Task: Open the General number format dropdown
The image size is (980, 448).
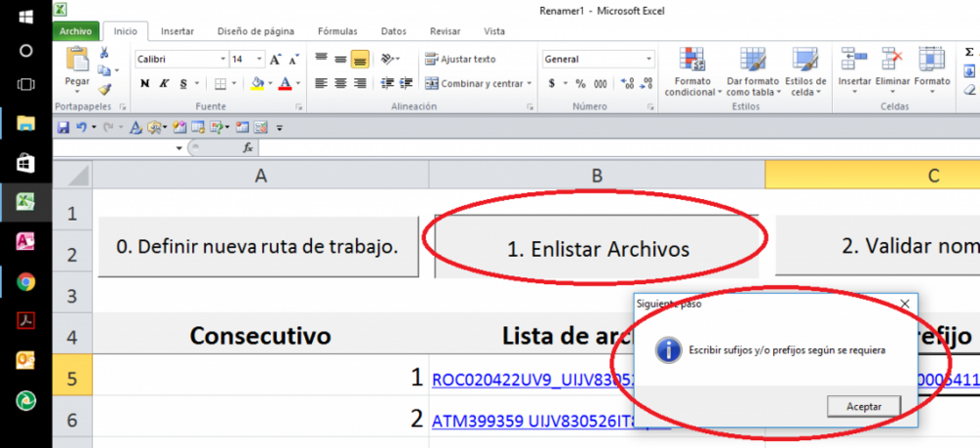Action: click(648, 60)
